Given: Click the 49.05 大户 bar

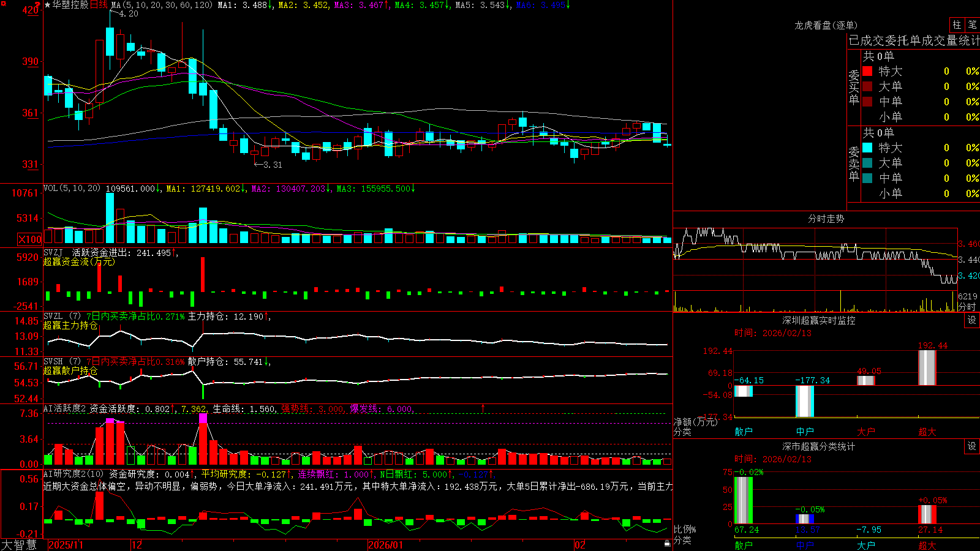Looking at the screenshot, I should point(866,381).
